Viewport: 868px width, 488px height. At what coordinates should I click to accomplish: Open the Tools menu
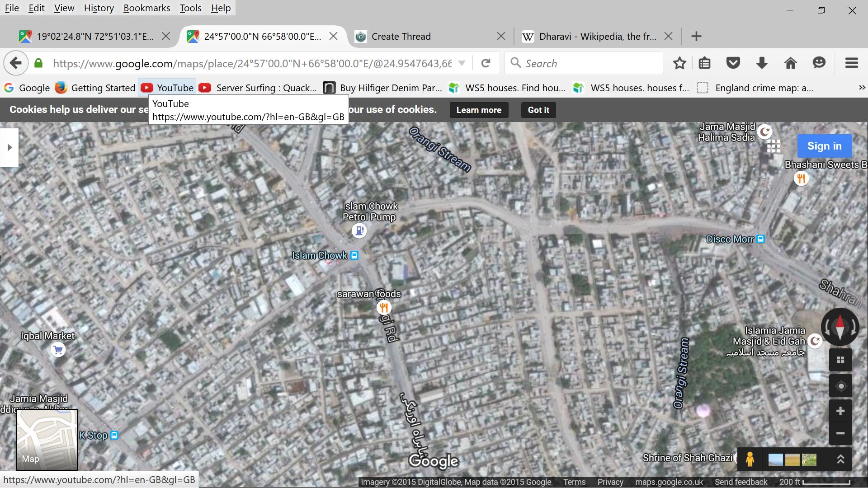(190, 8)
